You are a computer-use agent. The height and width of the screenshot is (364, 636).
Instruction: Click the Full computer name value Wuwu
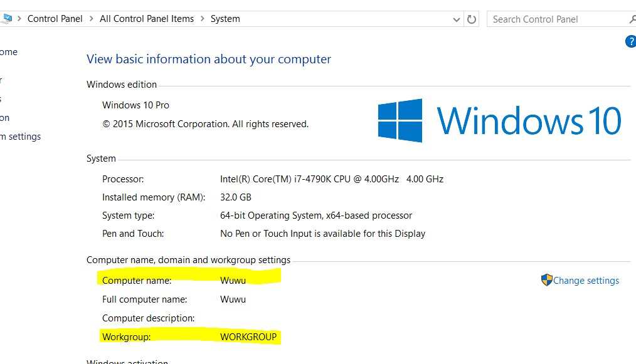coord(233,299)
